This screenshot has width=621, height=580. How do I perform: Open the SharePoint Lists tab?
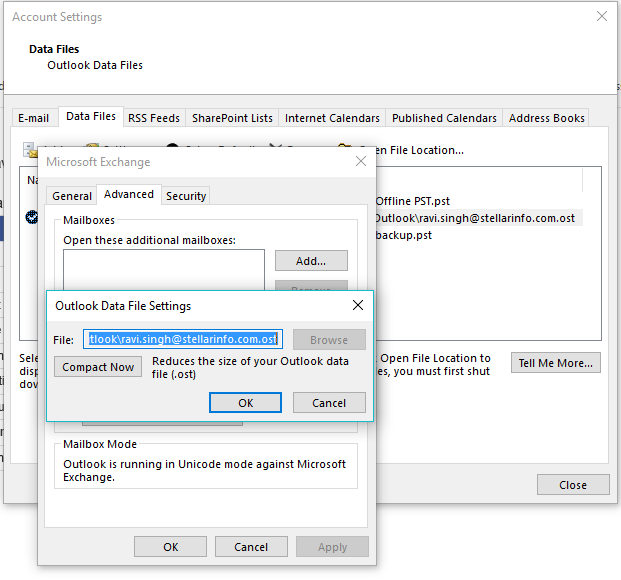pos(232,118)
